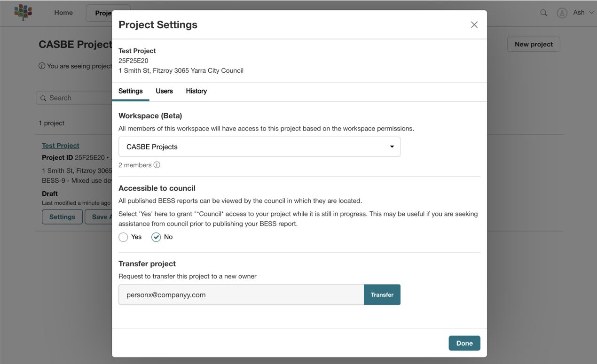Image resolution: width=597 pixels, height=364 pixels.
Task: Click the magnifier icon in Search field
Action: 43,98
